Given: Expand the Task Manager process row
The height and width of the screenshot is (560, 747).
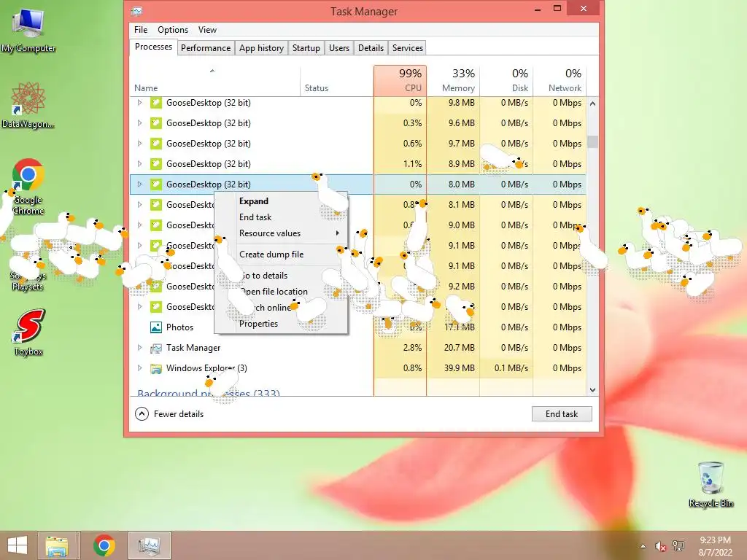Looking at the screenshot, I should click(139, 348).
